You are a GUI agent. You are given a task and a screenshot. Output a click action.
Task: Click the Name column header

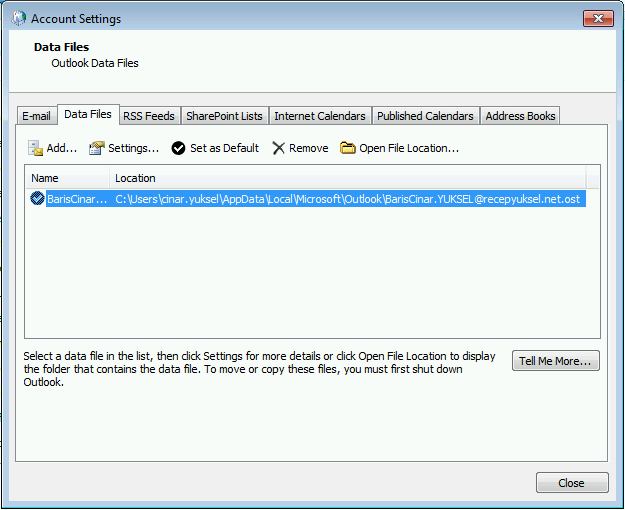point(68,178)
